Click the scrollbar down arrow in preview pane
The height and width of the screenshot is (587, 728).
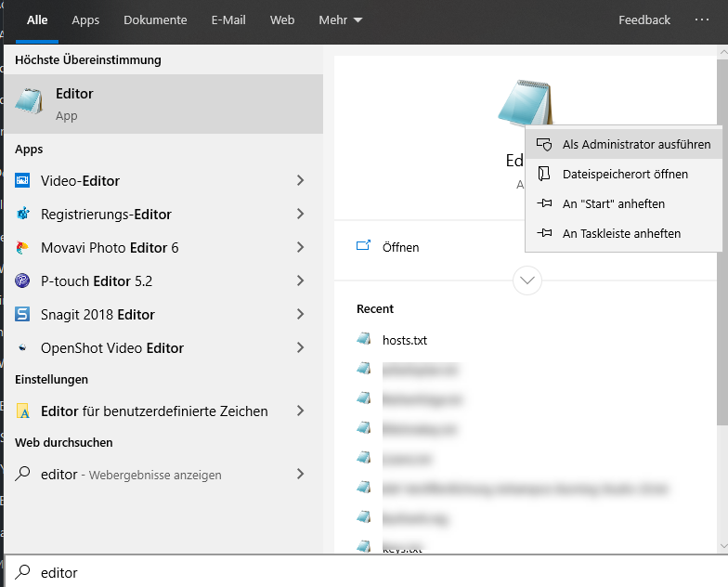[722, 546]
